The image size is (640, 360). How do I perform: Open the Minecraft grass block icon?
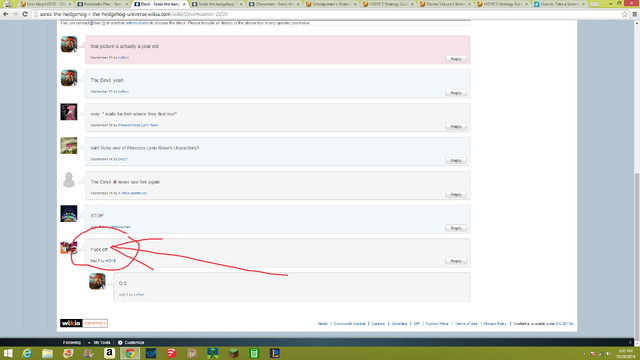[233, 353]
